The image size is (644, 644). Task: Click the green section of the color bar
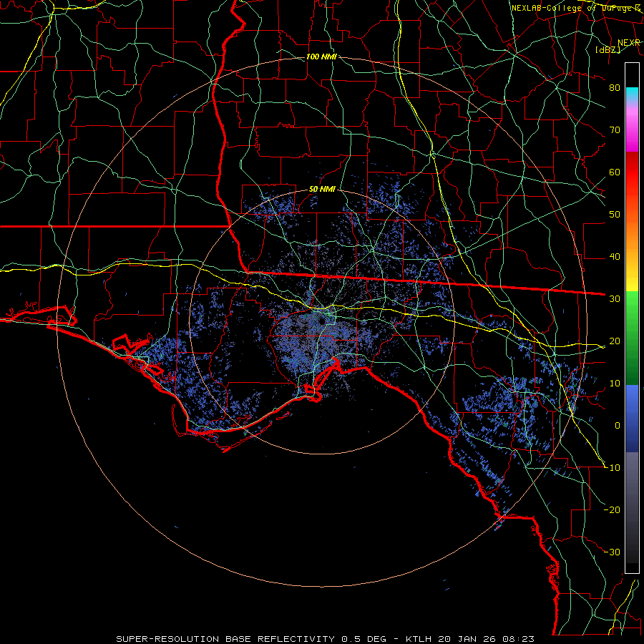pos(632,338)
